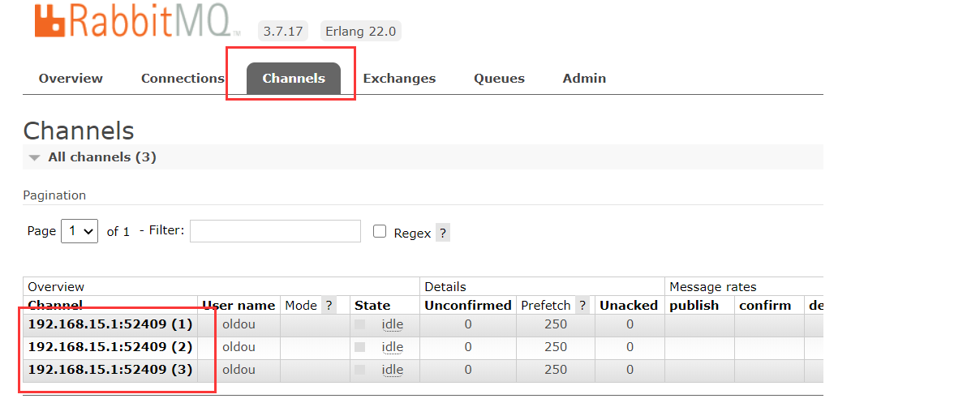Focus the Filter text field
This screenshot has width=980, height=403.
coord(275,231)
